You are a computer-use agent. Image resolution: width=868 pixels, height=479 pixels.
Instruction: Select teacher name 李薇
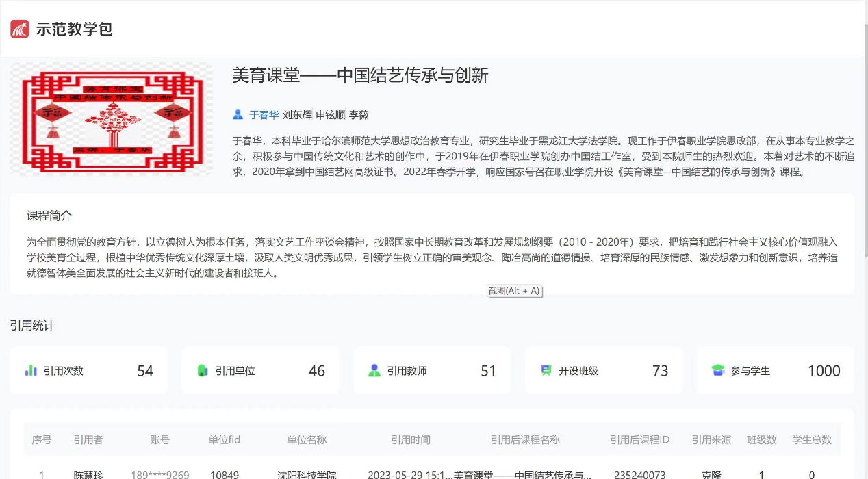point(359,115)
